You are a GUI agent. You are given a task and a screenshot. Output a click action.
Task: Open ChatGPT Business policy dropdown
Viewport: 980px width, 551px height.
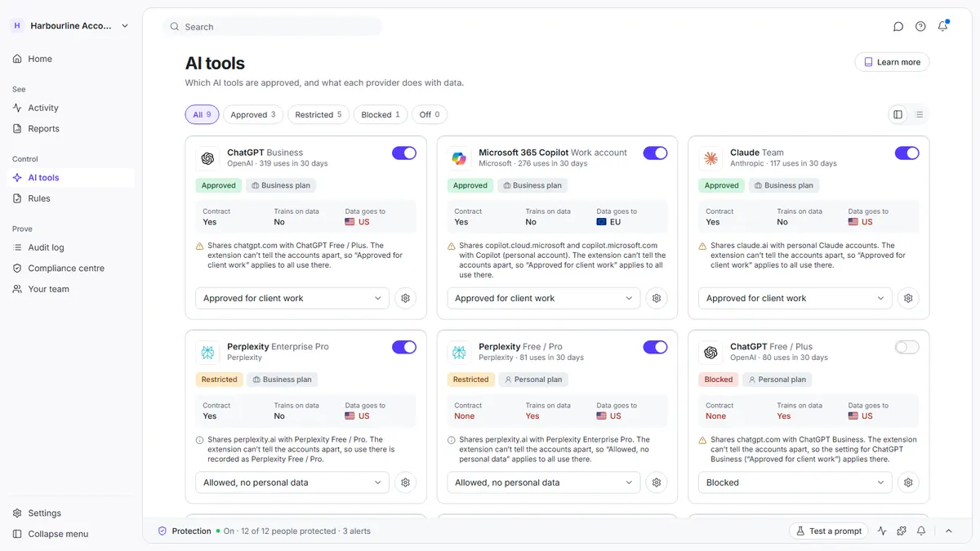[292, 298]
